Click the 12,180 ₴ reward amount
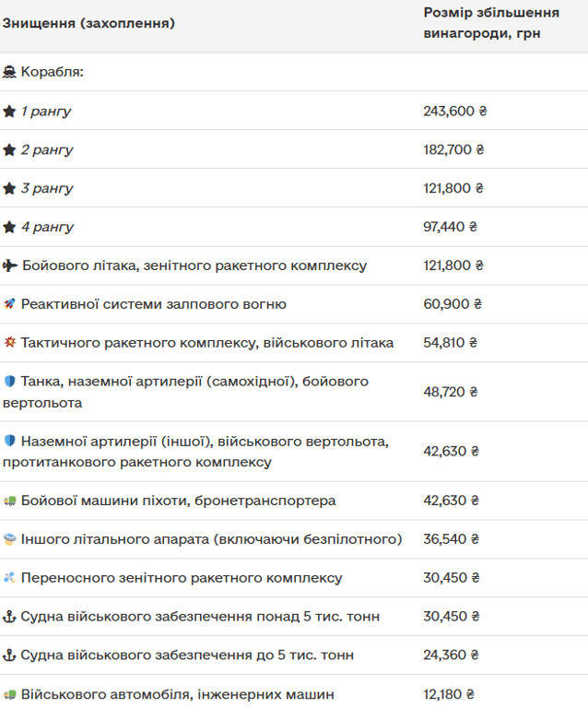The width and height of the screenshot is (588, 708). 449,694
